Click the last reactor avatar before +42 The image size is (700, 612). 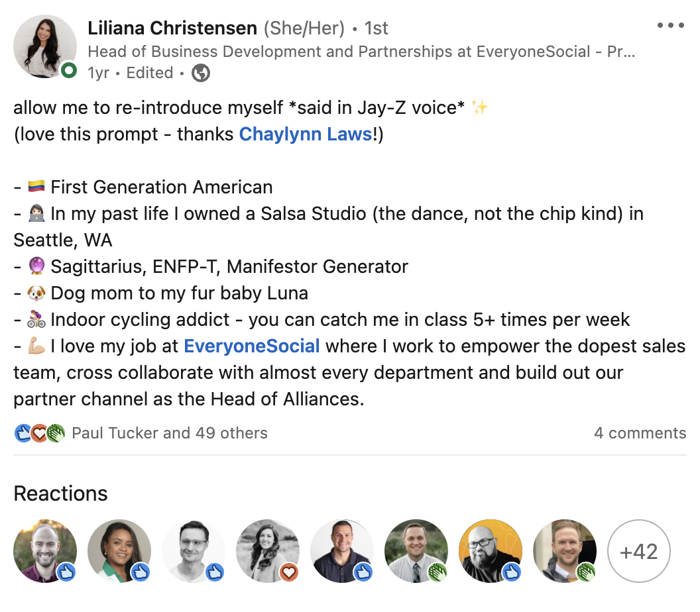(x=565, y=551)
